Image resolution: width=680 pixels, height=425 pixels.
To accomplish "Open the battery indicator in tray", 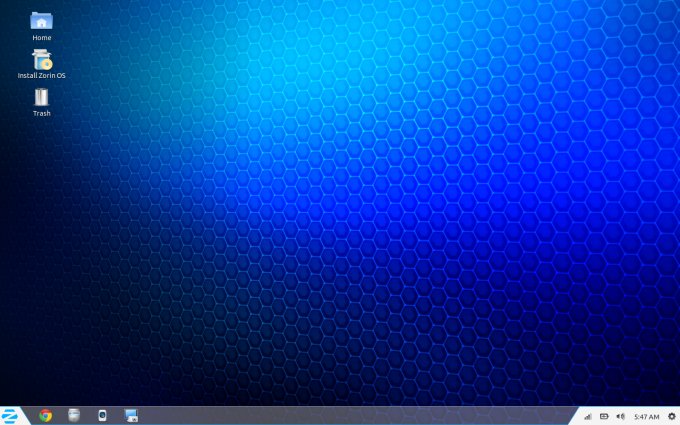I will (604, 416).
